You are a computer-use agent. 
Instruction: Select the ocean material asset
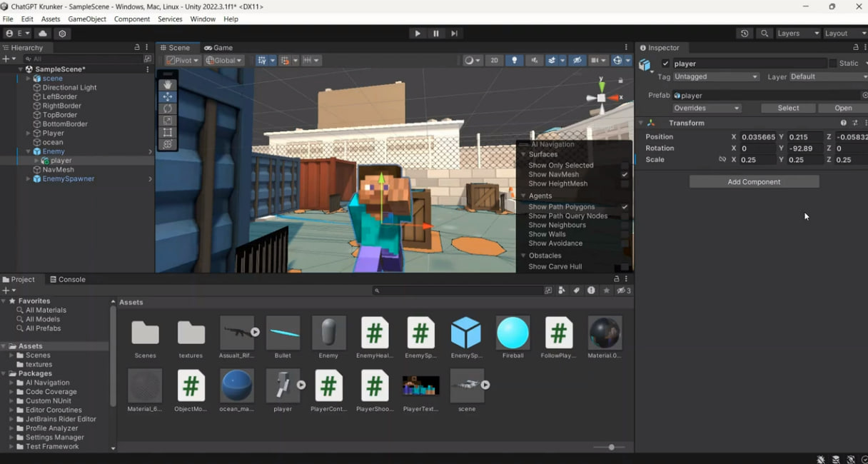pyautogui.click(x=237, y=385)
